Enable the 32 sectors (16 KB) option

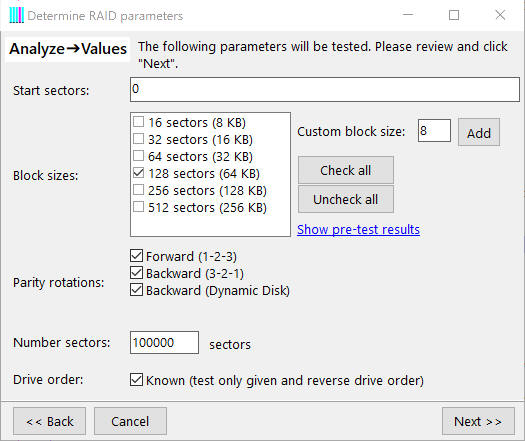(x=138, y=139)
